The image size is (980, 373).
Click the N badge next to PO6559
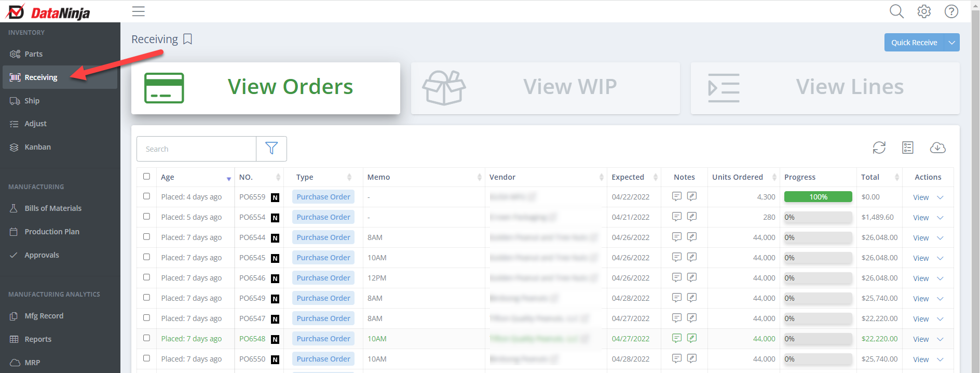click(275, 197)
